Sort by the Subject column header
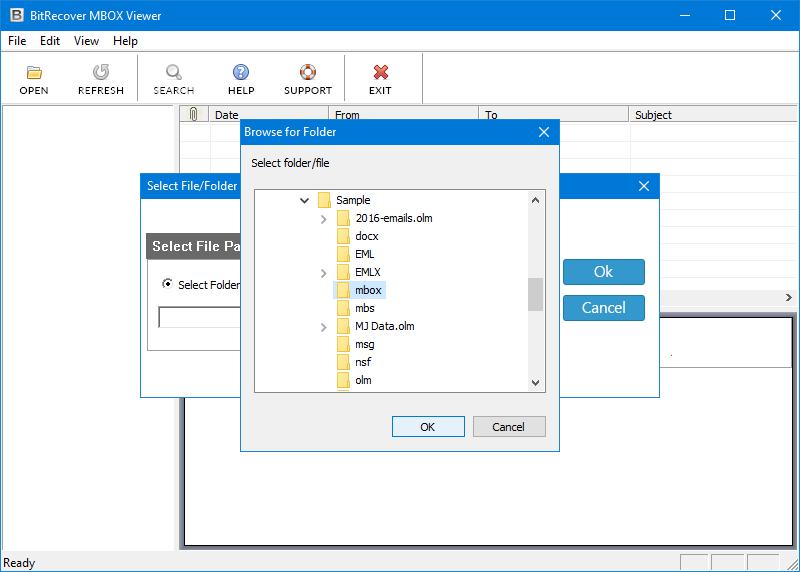This screenshot has height=572, width=800. [x=713, y=114]
